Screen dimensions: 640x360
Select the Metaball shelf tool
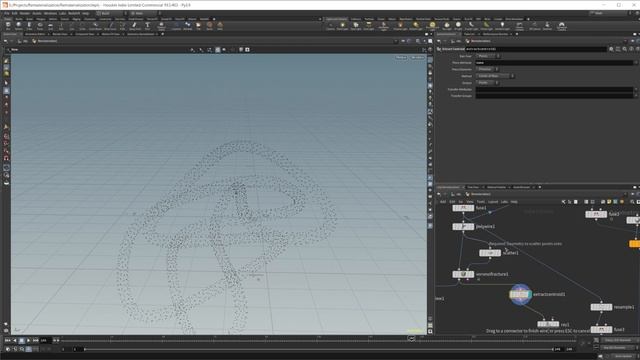[x=188, y=26]
